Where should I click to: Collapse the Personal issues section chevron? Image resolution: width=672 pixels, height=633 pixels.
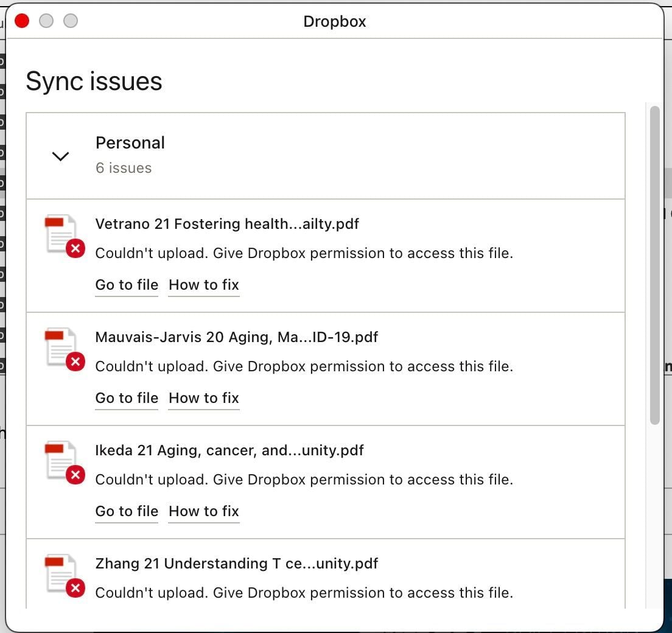[x=60, y=156]
